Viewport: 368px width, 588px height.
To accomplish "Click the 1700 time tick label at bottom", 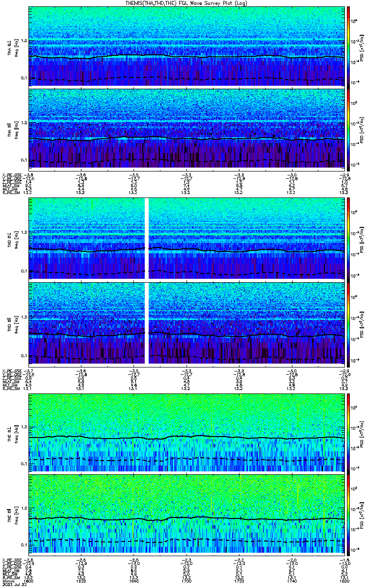I will pyautogui.click(x=186, y=582).
